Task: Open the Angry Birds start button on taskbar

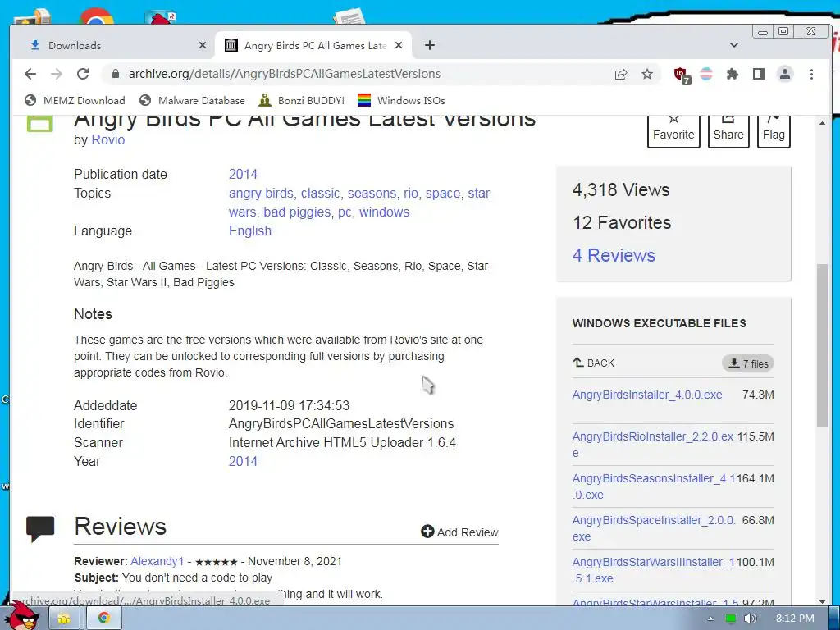Action: (x=24, y=616)
